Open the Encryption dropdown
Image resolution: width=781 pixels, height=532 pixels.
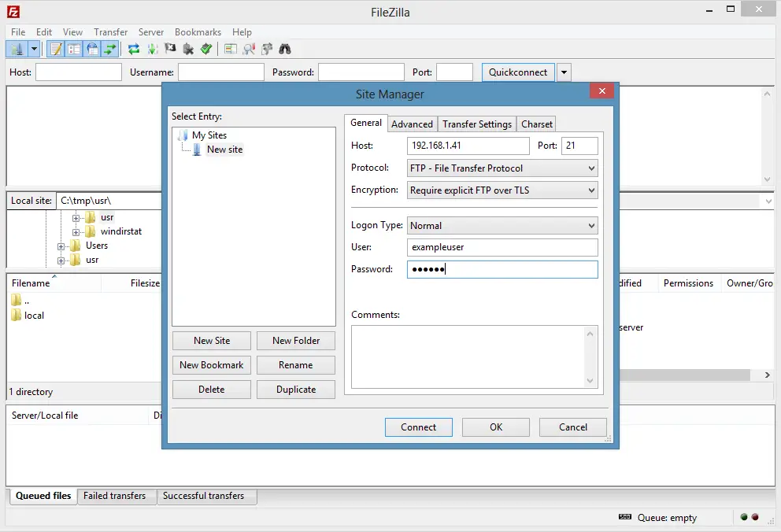click(502, 190)
